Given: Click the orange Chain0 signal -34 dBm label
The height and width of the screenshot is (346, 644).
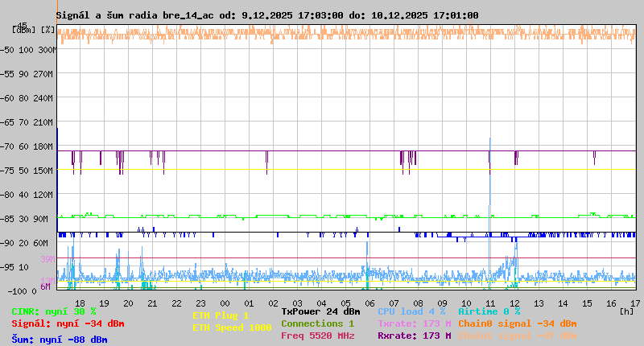Looking at the screenshot, I should tap(517, 323).
